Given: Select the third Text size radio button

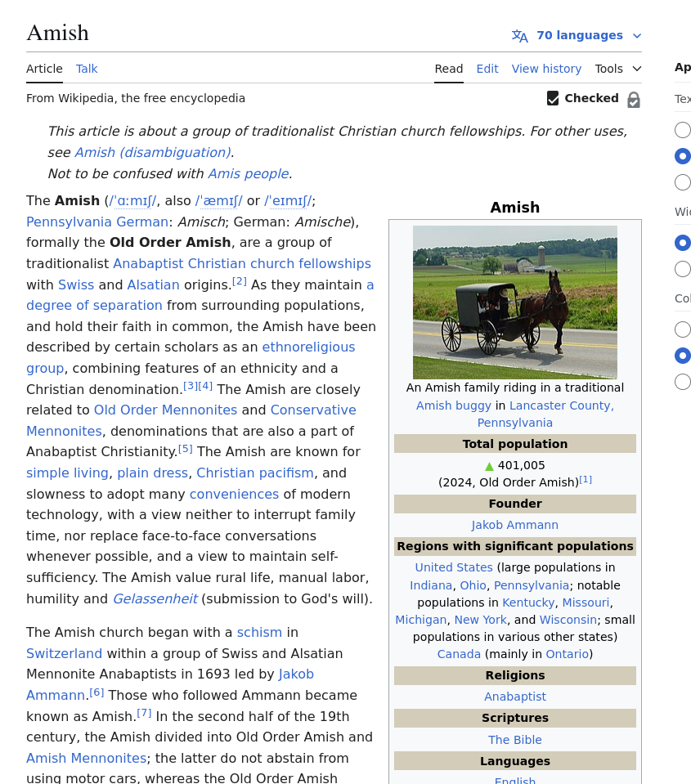Looking at the screenshot, I should [x=683, y=182].
